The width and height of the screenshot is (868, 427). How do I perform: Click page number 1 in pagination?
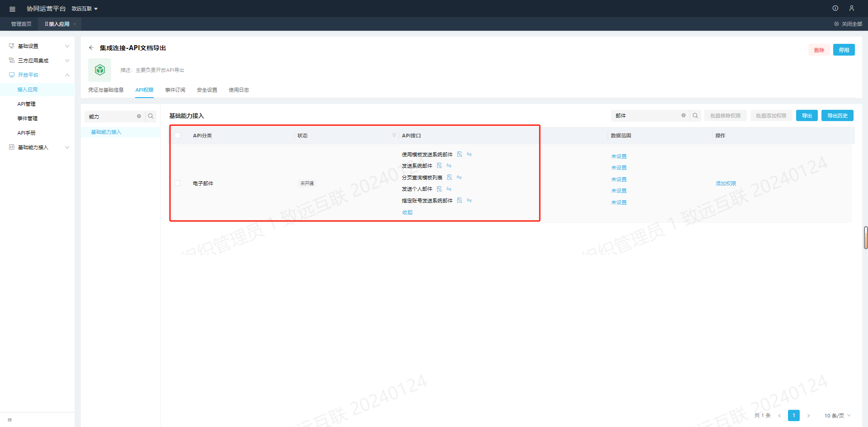coord(794,416)
